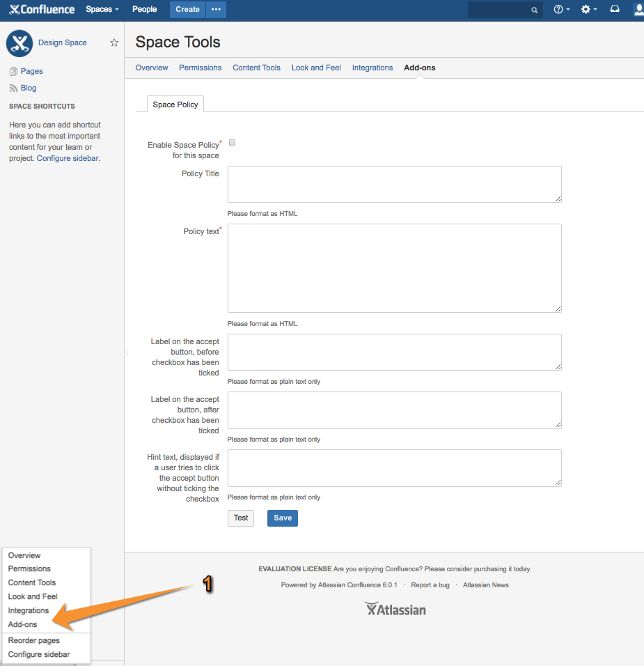The image size is (644, 666).
Task: Open Blog from the sidebar
Action: pyautogui.click(x=29, y=88)
